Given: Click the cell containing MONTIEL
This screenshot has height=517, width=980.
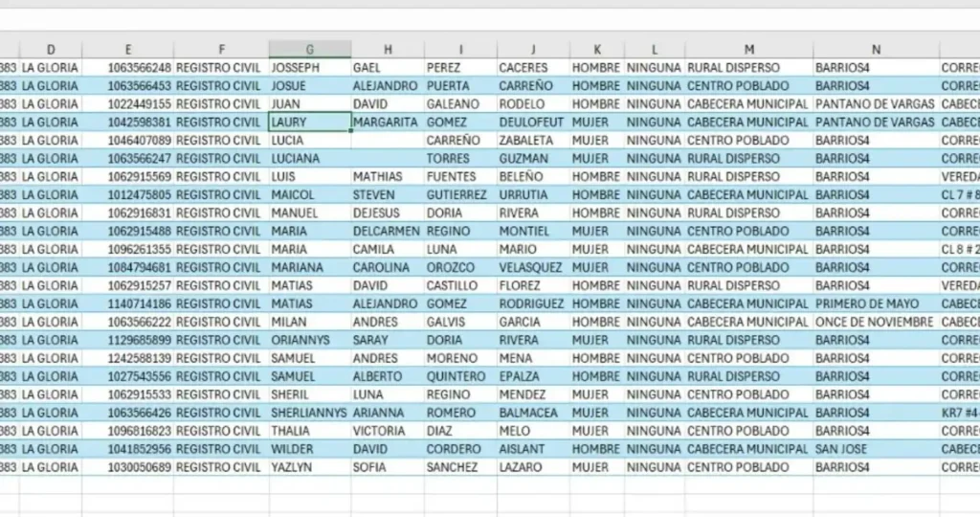Looking at the screenshot, I should pos(533,231).
